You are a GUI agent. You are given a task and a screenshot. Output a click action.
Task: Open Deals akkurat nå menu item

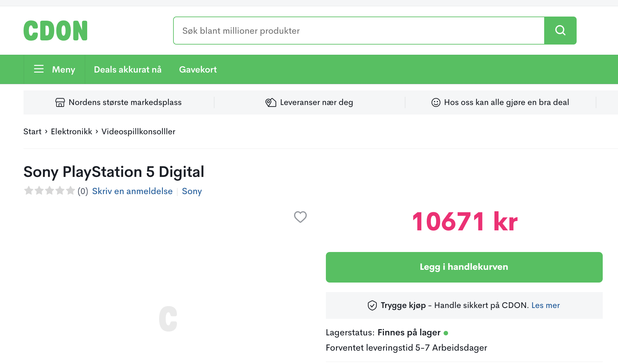[x=128, y=69]
